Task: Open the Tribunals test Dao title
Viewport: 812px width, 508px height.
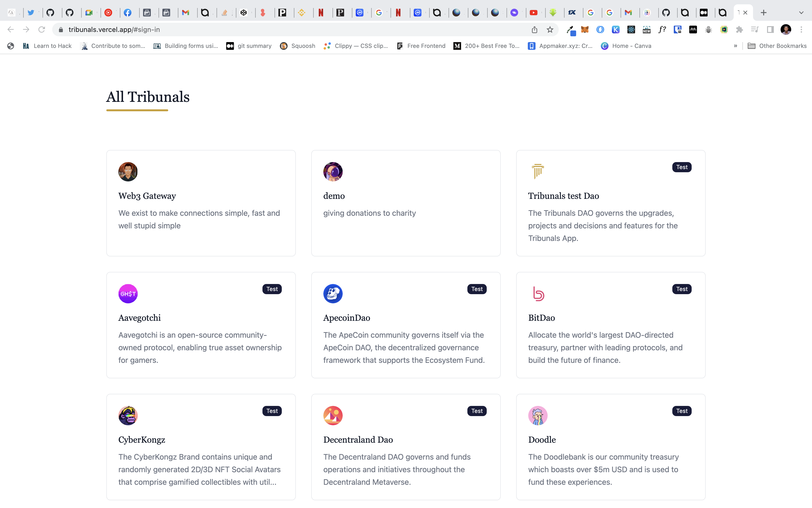Action: [563, 196]
